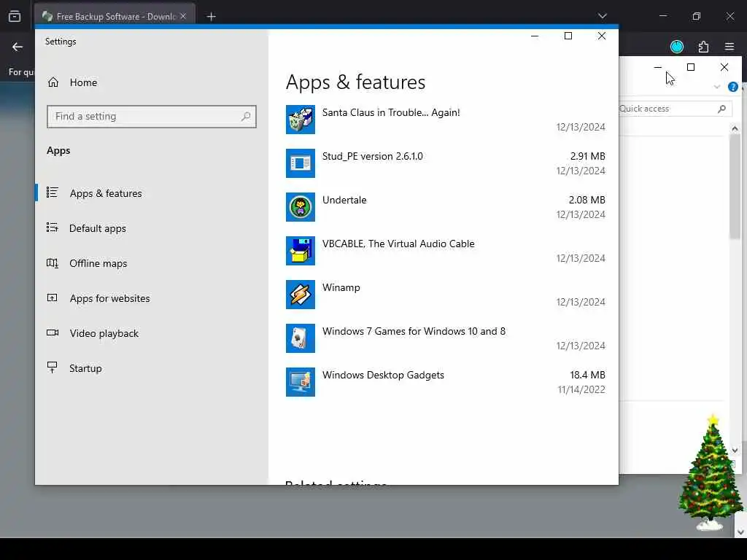Click the teal circular browser toolbar icon

(x=677, y=47)
